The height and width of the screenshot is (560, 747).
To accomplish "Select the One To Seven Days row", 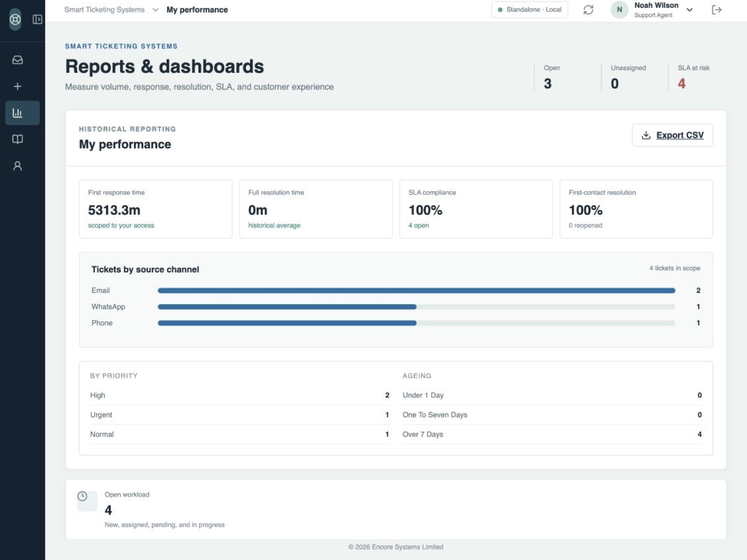I will click(552, 415).
